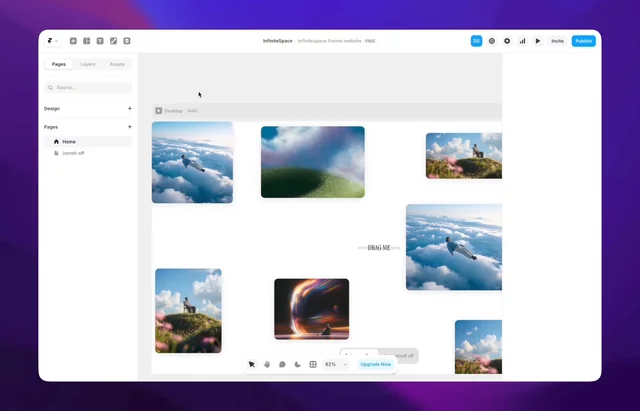
Task: Add a new page with Pages plus icon
Action: click(130, 127)
